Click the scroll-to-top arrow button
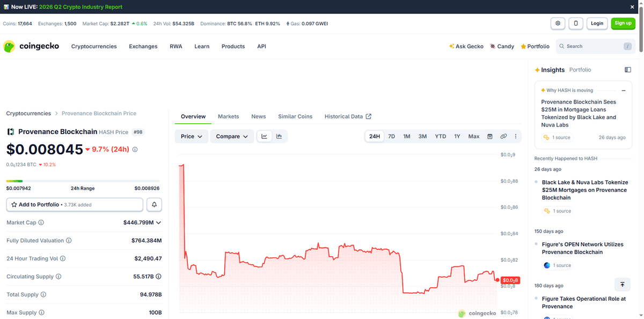Viewport: 644px width, 319px height. point(623,285)
